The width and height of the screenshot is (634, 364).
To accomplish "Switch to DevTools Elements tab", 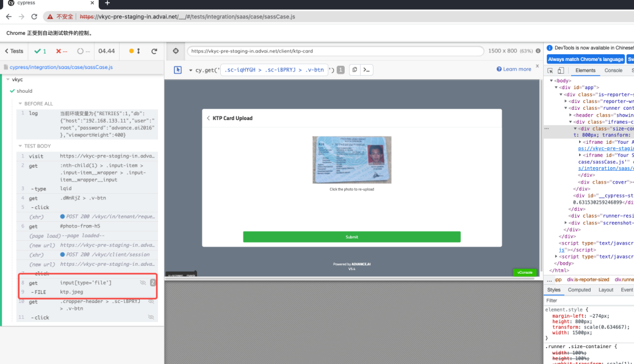I will click(585, 70).
